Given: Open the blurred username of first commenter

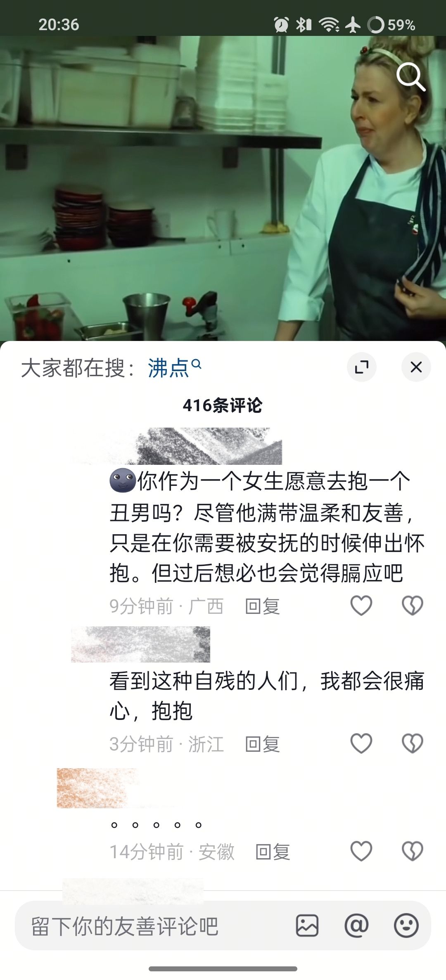Looking at the screenshot, I should pyautogui.click(x=178, y=446).
